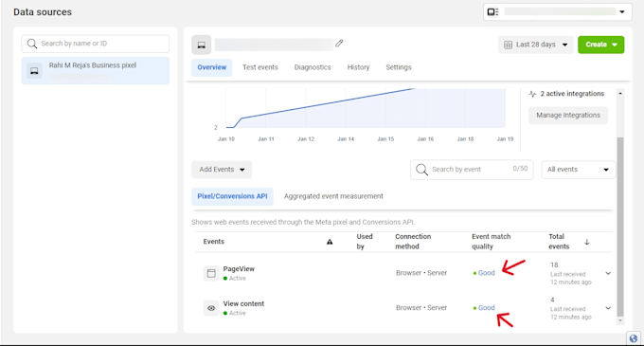Click the warning triangle column icon
This screenshot has height=346, width=644.
pyautogui.click(x=330, y=242)
